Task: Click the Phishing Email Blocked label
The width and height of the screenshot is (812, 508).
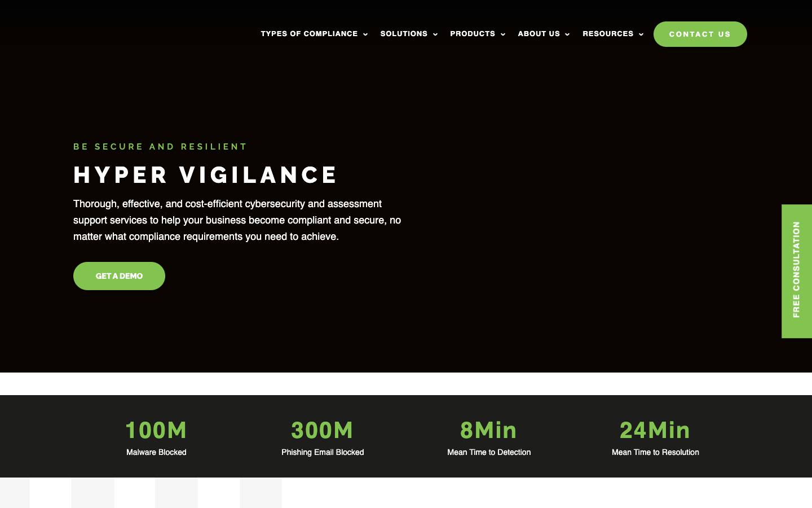Action: (323, 452)
